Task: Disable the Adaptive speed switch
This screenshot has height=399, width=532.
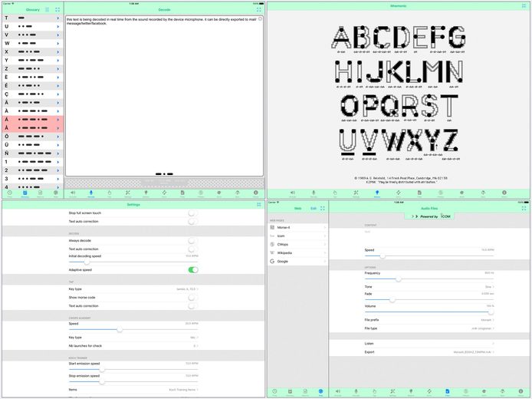Action: pos(193,269)
